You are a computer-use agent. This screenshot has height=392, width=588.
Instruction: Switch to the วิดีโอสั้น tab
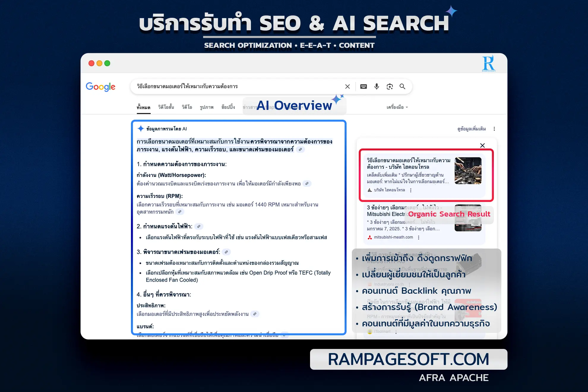pos(166,107)
